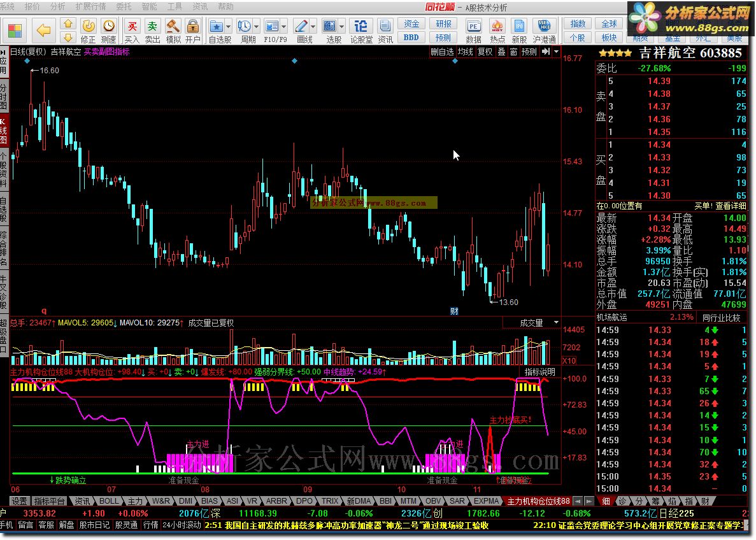Switch to the TRIX indicator tab

[330, 501]
